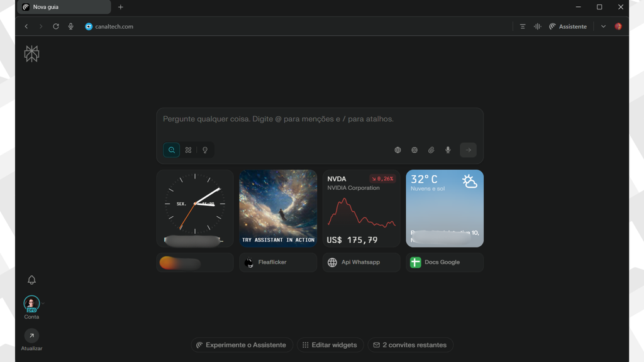Reload the page with the refresh icon
This screenshot has height=362, width=644.
coord(56,26)
